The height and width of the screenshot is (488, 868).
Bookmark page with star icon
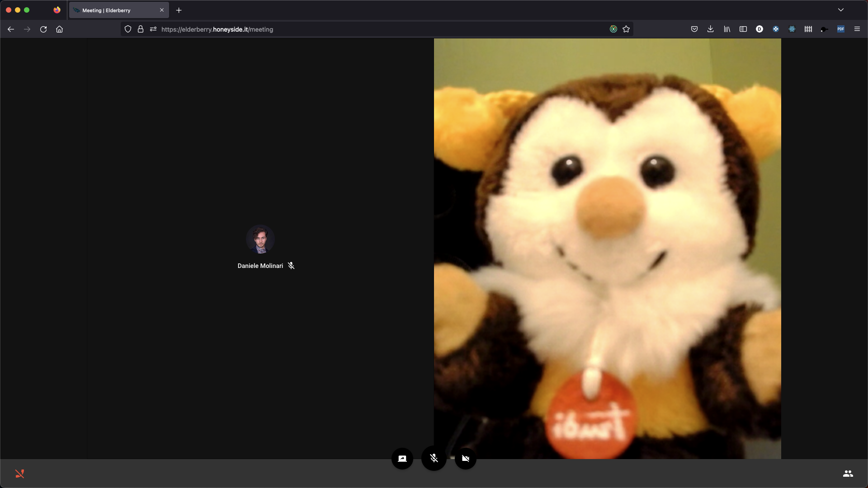[x=626, y=29]
